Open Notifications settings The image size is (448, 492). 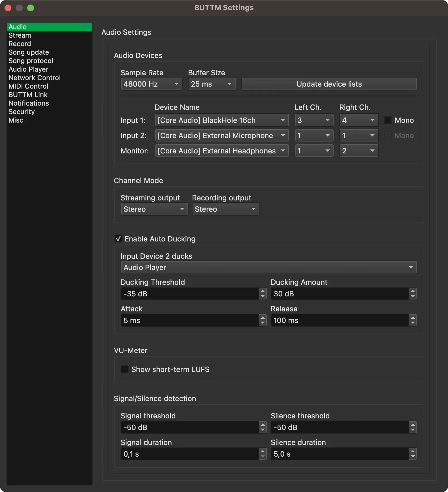point(49,103)
